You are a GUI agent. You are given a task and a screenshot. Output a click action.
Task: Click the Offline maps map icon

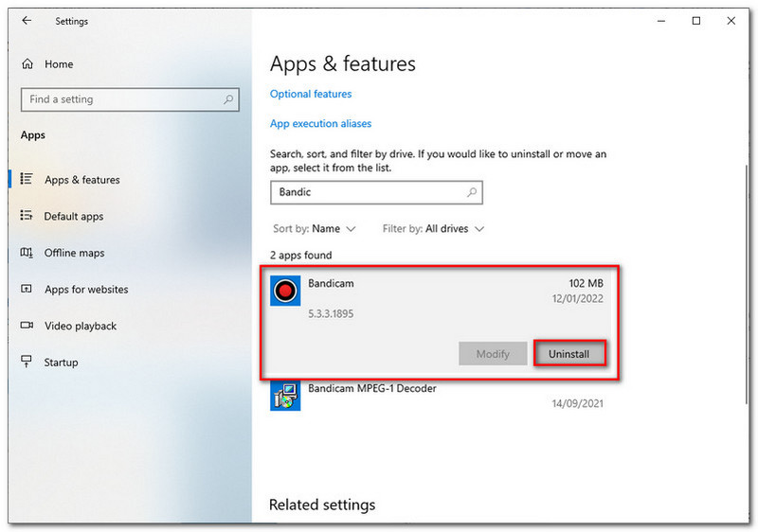click(x=27, y=253)
